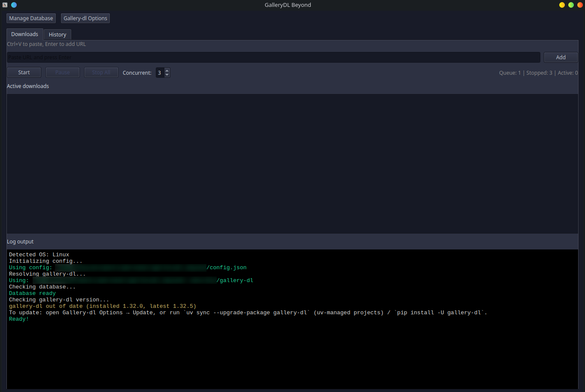Click the 'Ctrl+V to paste' hint text

pos(46,44)
